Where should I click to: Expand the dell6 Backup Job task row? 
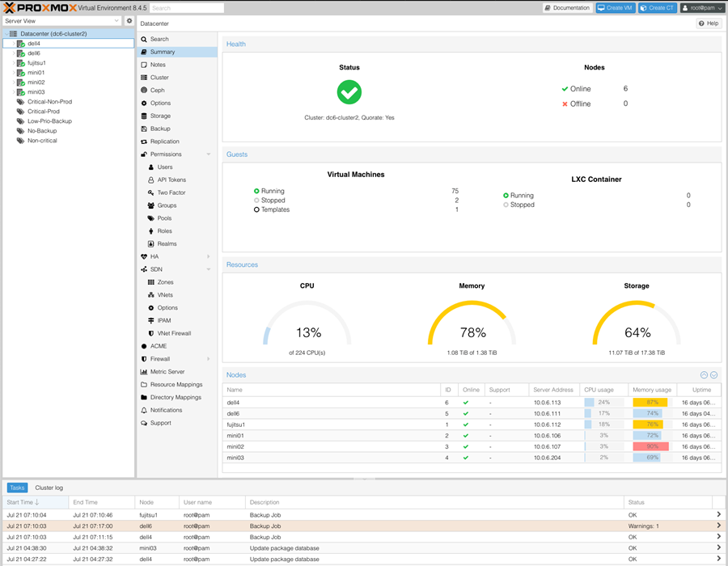pos(718,526)
